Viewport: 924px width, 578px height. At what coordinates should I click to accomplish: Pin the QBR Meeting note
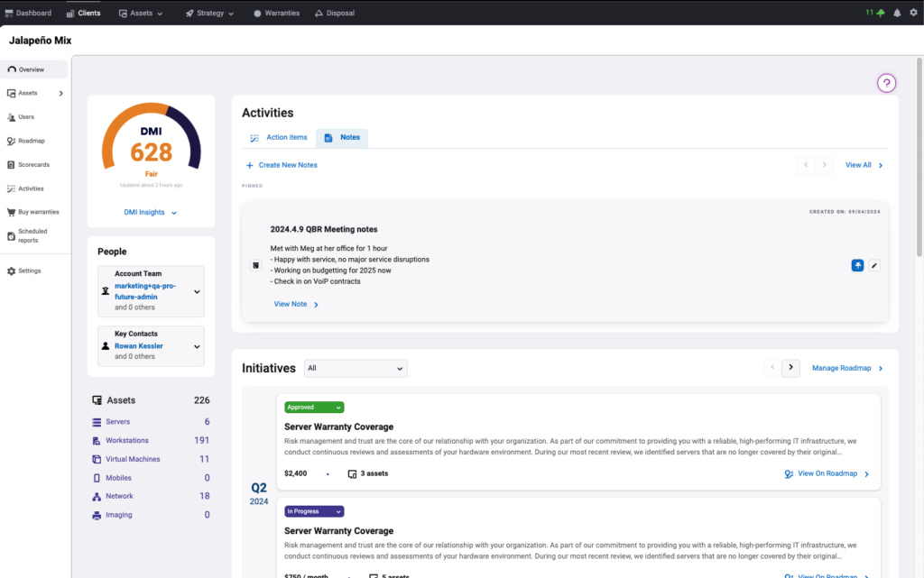857,265
